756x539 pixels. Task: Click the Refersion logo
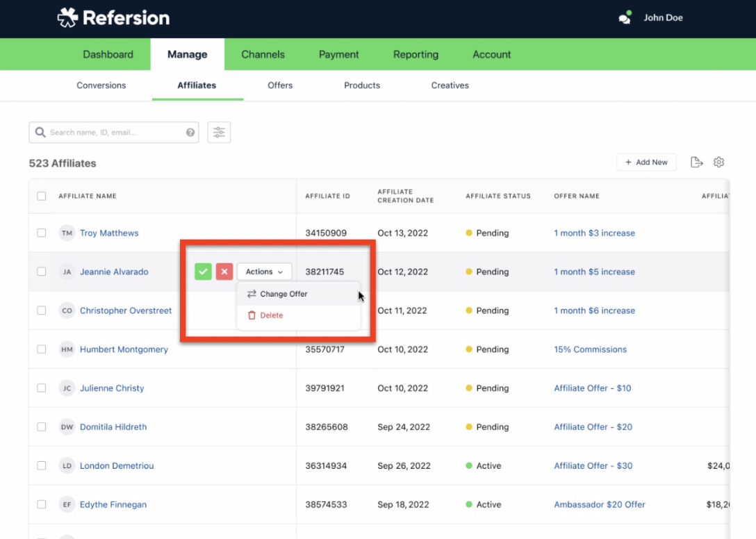click(x=113, y=17)
